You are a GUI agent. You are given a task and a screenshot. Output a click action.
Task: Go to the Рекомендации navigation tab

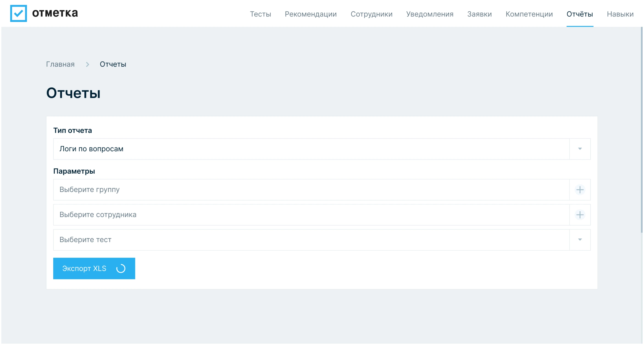point(311,14)
